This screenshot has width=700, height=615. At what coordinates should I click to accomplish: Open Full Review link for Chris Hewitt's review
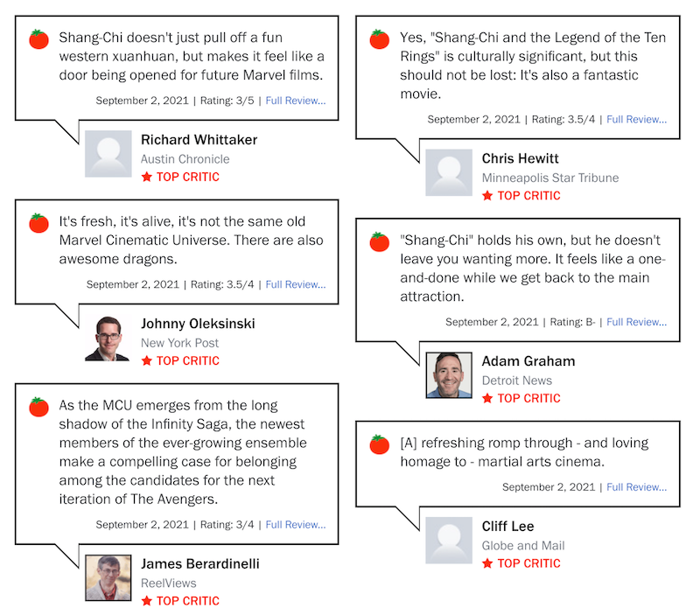pos(636,119)
